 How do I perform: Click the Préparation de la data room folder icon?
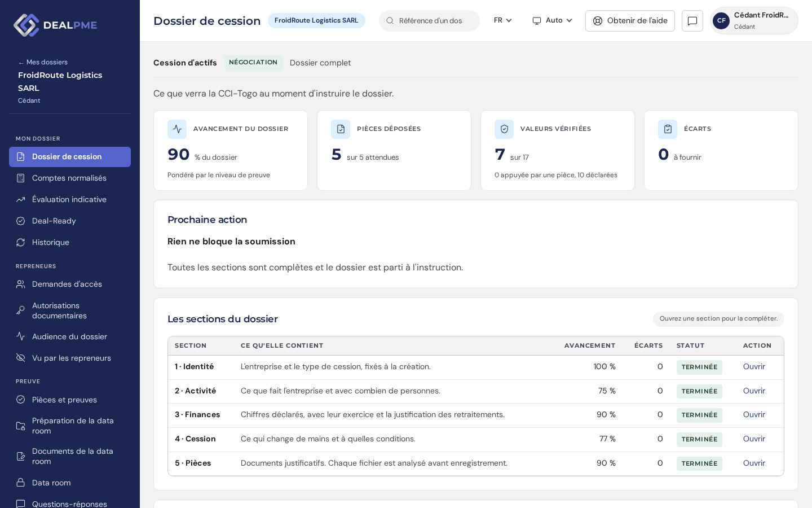tap(21, 426)
